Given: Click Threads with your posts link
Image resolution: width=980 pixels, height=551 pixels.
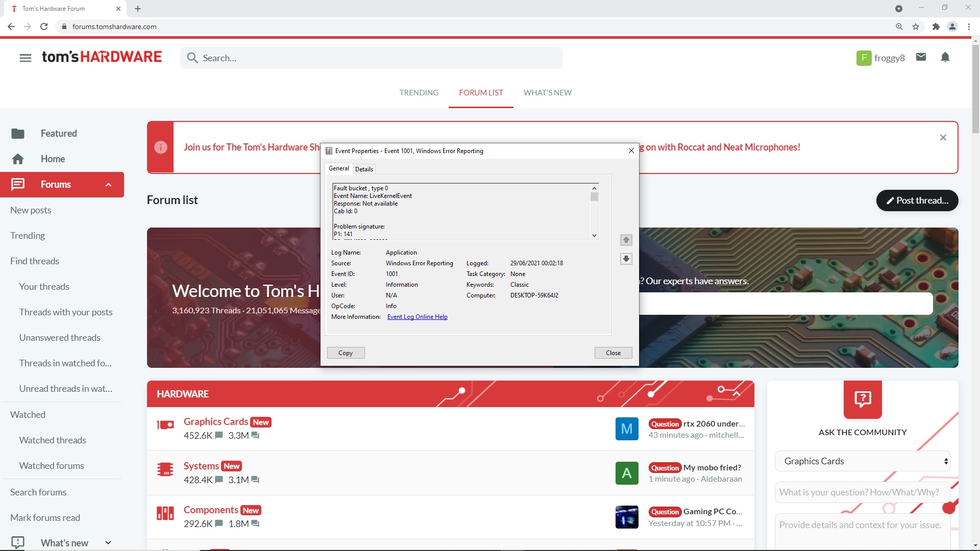Looking at the screenshot, I should pyautogui.click(x=66, y=312).
